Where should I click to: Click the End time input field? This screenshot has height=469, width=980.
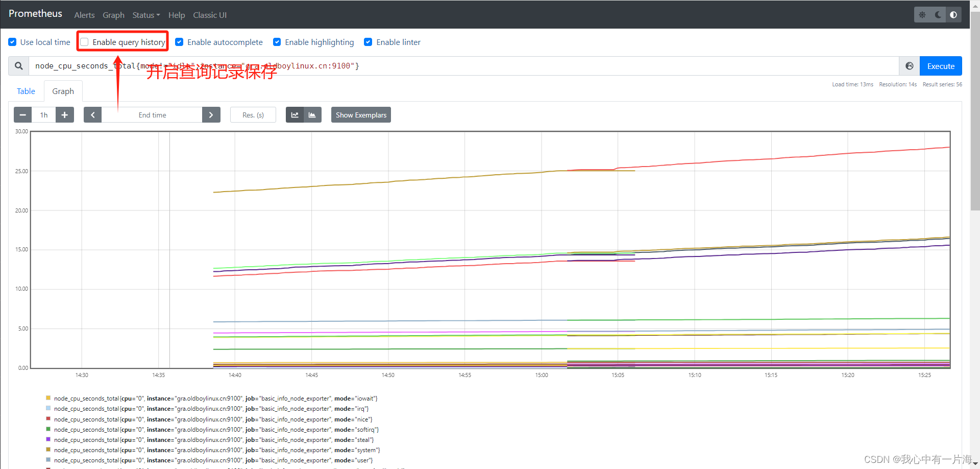point(152,115)
